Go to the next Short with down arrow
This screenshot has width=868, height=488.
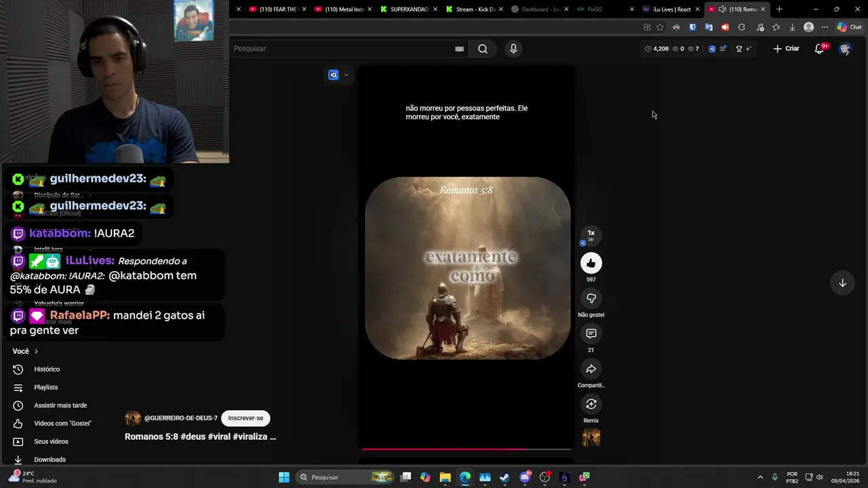click(842, 283)
